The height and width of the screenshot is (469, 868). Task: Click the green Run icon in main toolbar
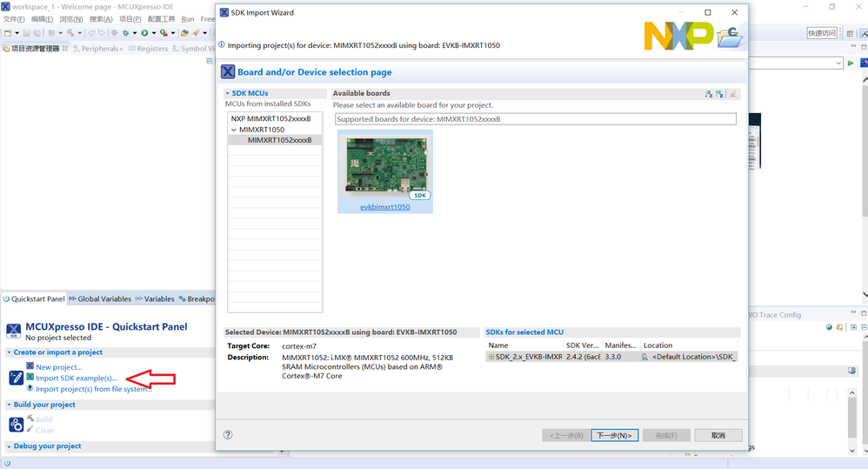(144, 33)
